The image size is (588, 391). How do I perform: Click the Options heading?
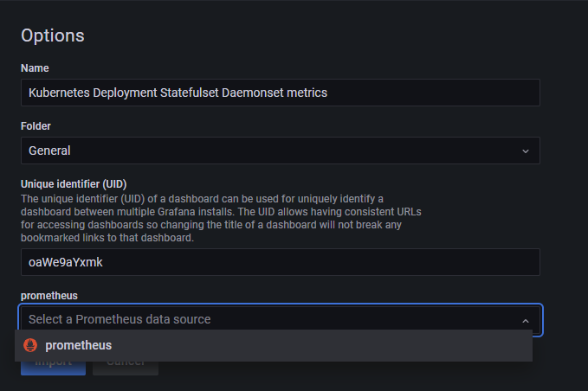pyautogui.click(x=53, y=35)
